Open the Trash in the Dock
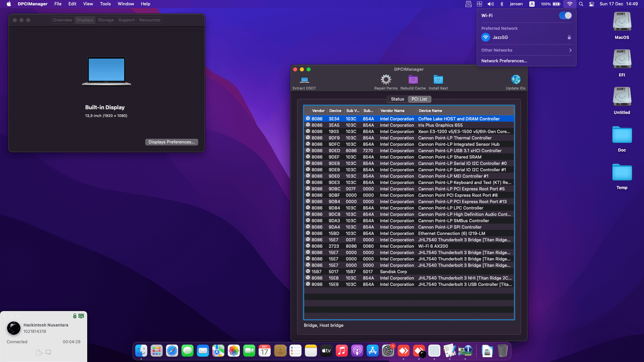The width and height of the screenshot is (644, 362). pos(502,351)
